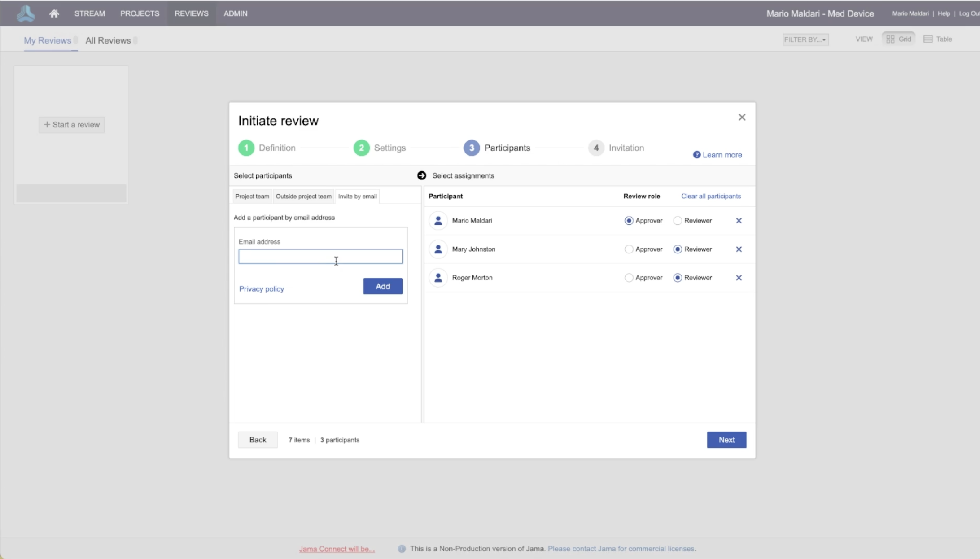Viewport: 980px width, 559px height.
Task: Open Outside project team tab
Action: tap(303, 197)
